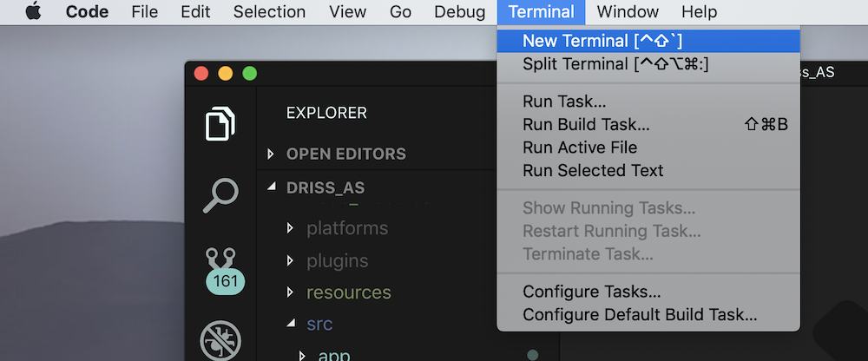This screenshot has width=868, height=361.
Task: Expand the platforms folder arrow
Action: point(291,228)
